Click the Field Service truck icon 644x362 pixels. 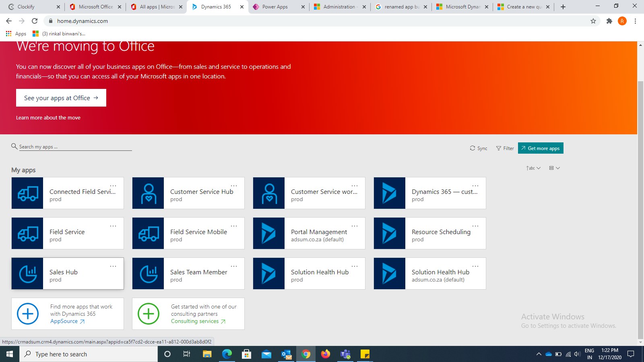tap(27, 233)
